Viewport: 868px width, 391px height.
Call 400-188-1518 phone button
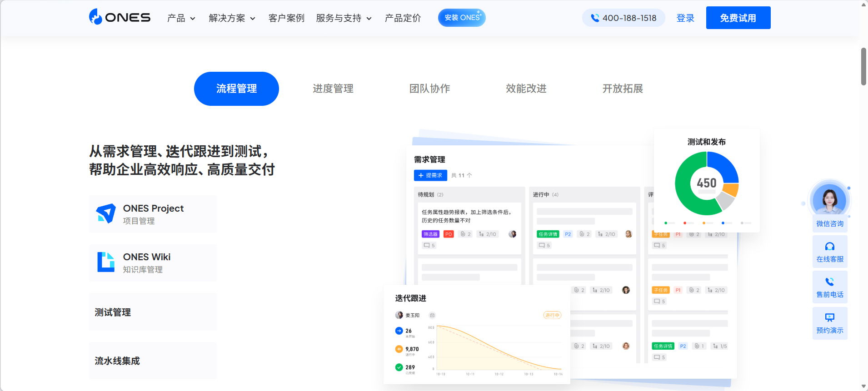624,18
